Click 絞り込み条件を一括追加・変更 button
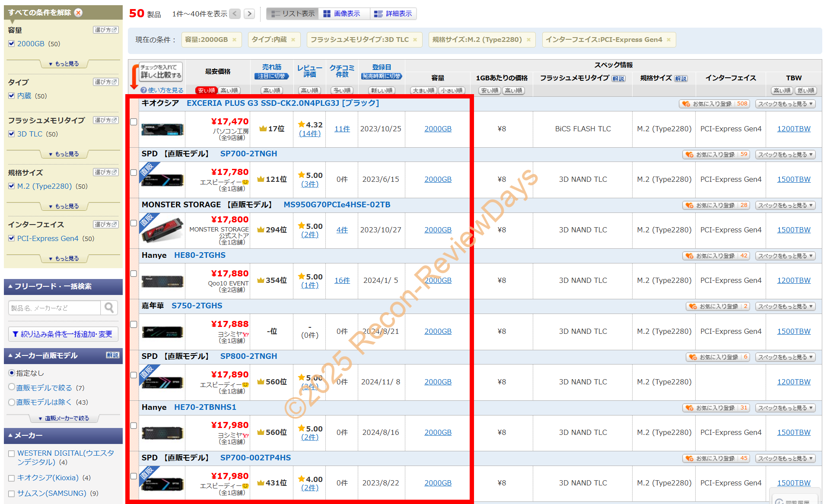Image resolution: width=824 pixels, height=504 pixels. pyautogui.click(x=63, y=334)
